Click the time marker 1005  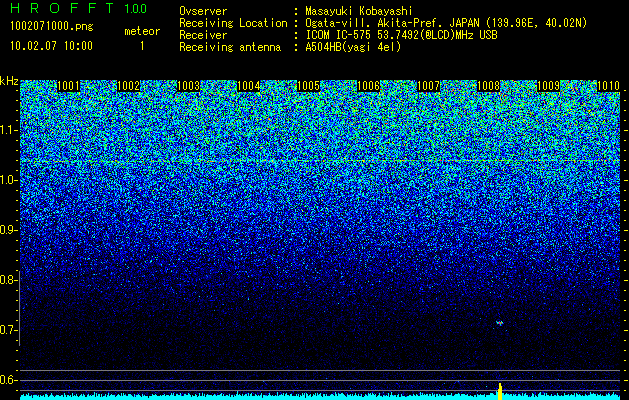308,86
